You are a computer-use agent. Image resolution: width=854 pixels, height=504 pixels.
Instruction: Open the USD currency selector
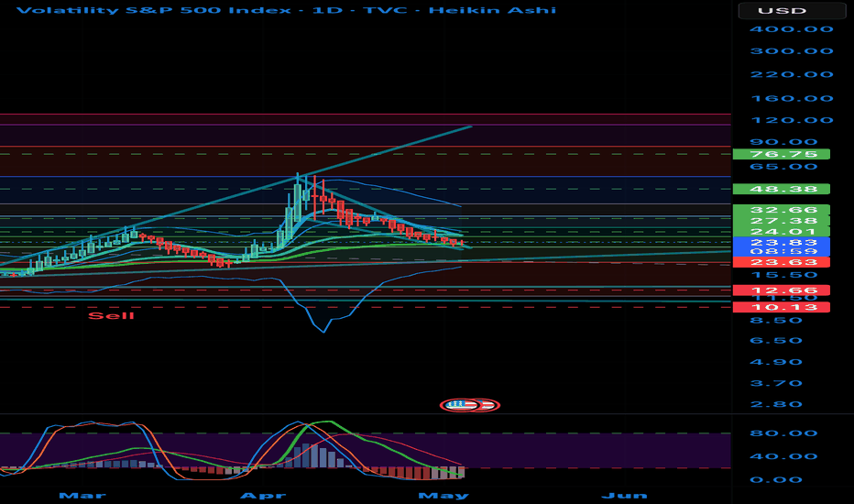point(792,10)
